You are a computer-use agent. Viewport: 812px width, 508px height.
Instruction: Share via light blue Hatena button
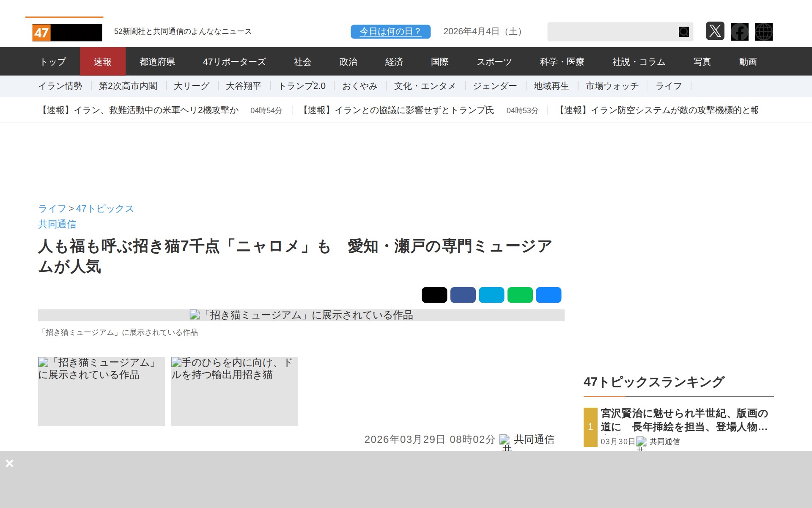[x=491, y=295]
